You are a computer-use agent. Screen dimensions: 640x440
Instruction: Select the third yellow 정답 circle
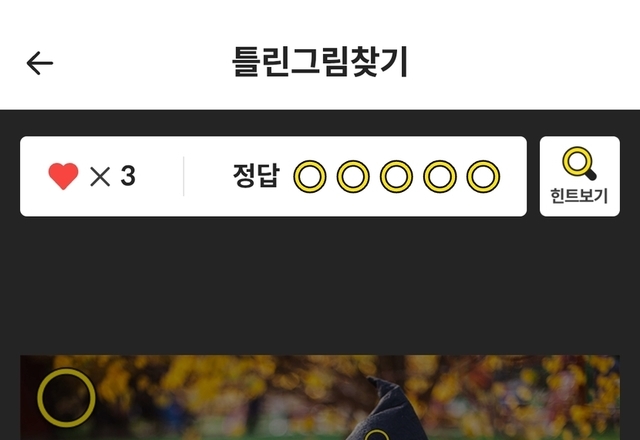396,176
